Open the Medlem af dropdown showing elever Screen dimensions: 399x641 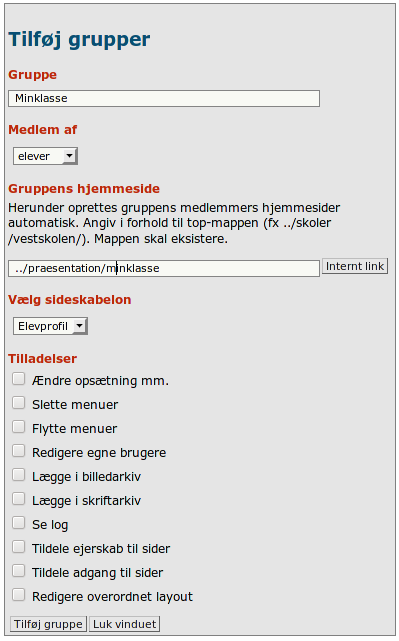pos(45,156)
